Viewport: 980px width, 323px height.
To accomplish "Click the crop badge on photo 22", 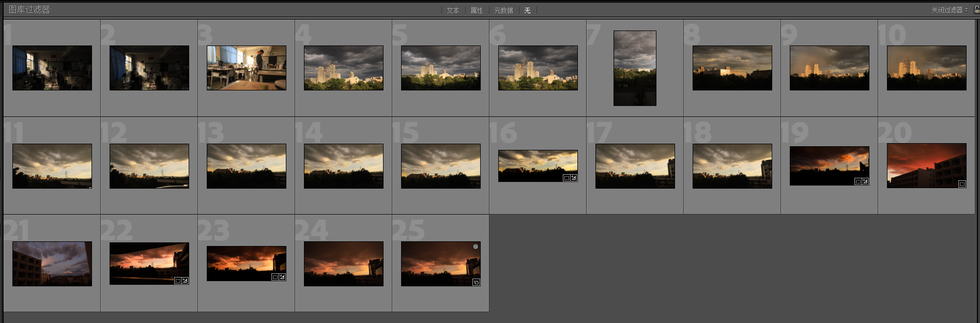I will click(x=178, y=281).
